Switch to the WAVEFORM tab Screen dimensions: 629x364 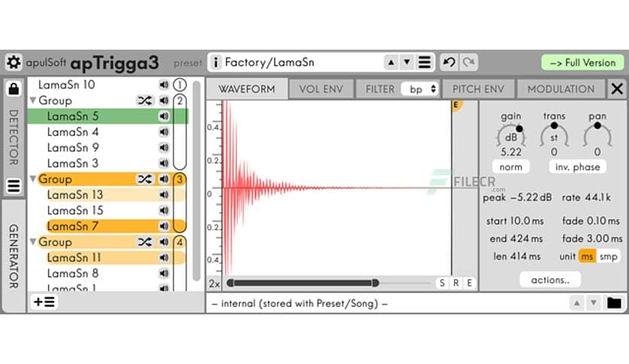(247, 89)
